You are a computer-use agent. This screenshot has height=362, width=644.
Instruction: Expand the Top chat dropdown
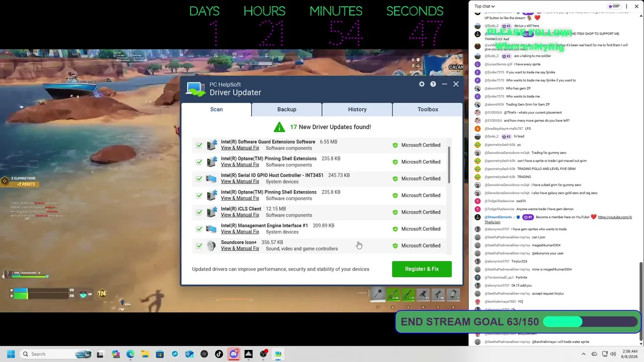(x=485, y=7)
